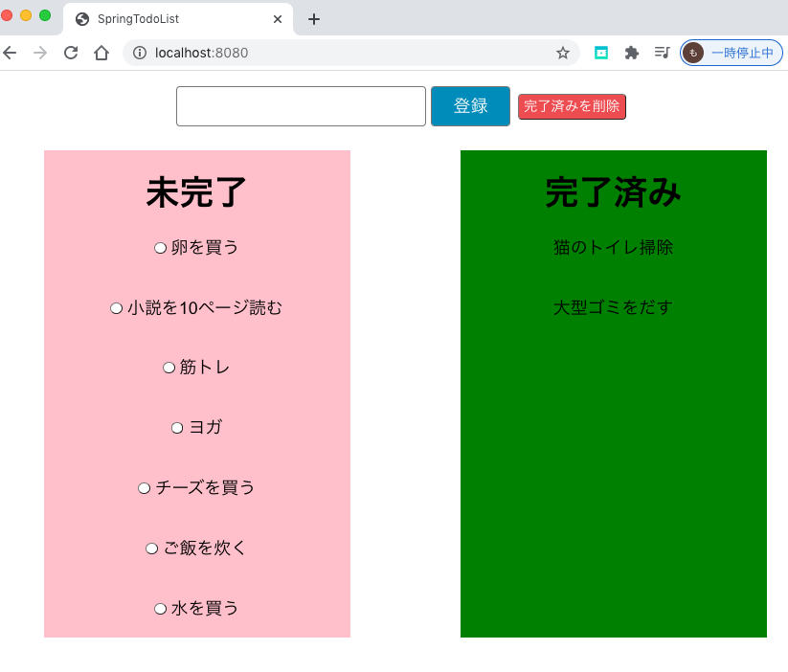Complete the ヨガ task circle

tap(176, 427)
